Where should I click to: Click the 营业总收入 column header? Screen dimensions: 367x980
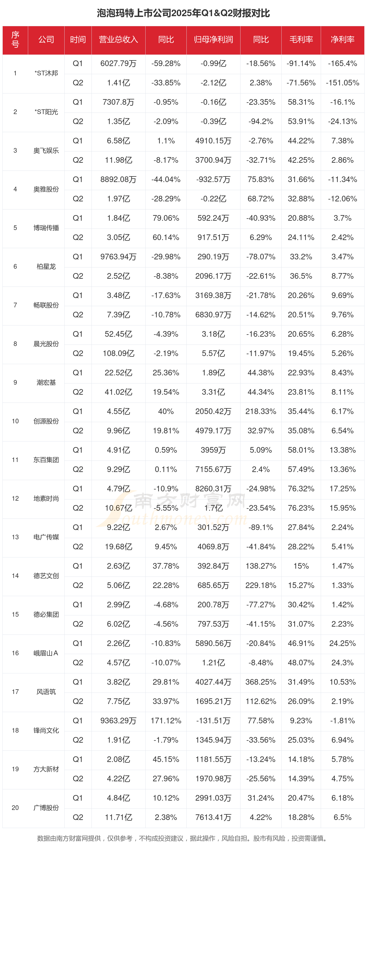(118, 40)
